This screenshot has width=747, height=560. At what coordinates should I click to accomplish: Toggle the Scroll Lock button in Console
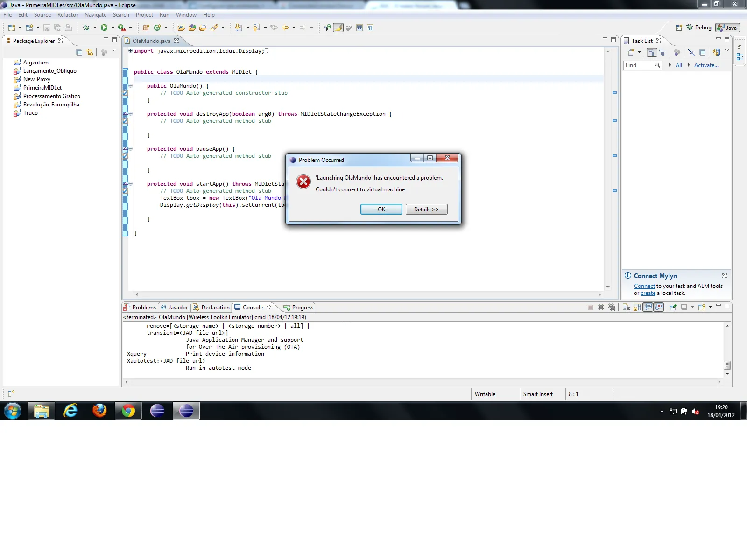point(637,307)
